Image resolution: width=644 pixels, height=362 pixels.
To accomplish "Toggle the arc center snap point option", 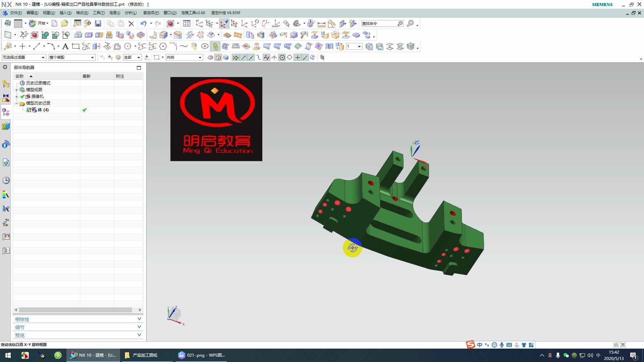I will click(282, 58).
